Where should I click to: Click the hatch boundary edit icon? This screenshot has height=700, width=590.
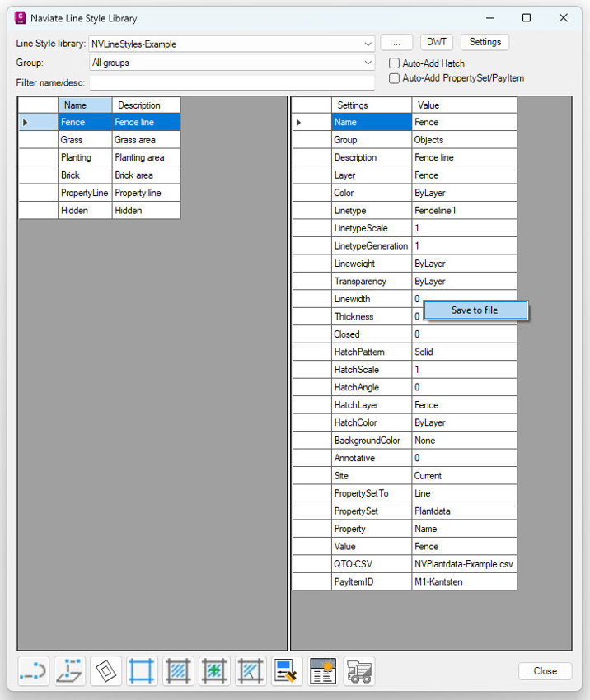pos(251,670)
